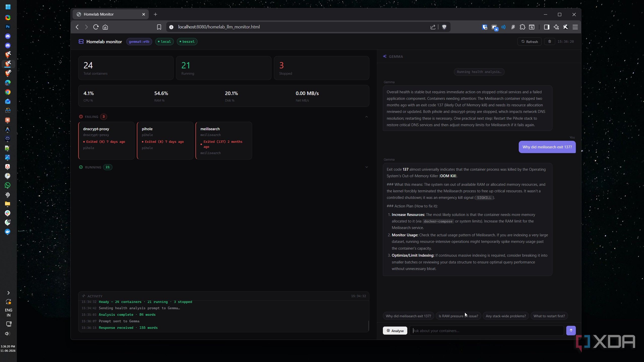
Task: Open Google Chrome from the taskbar
Action: (x=8, y=92)
